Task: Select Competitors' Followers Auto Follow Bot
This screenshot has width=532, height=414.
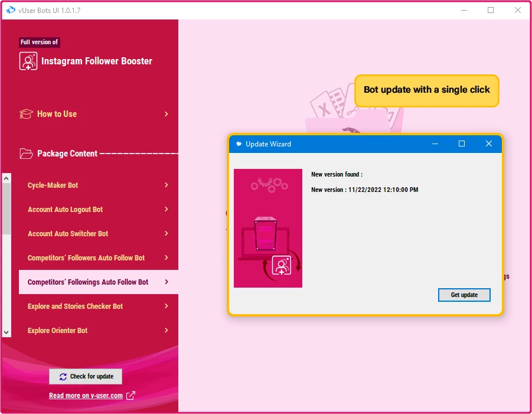Action: click(x=99, y=258)
